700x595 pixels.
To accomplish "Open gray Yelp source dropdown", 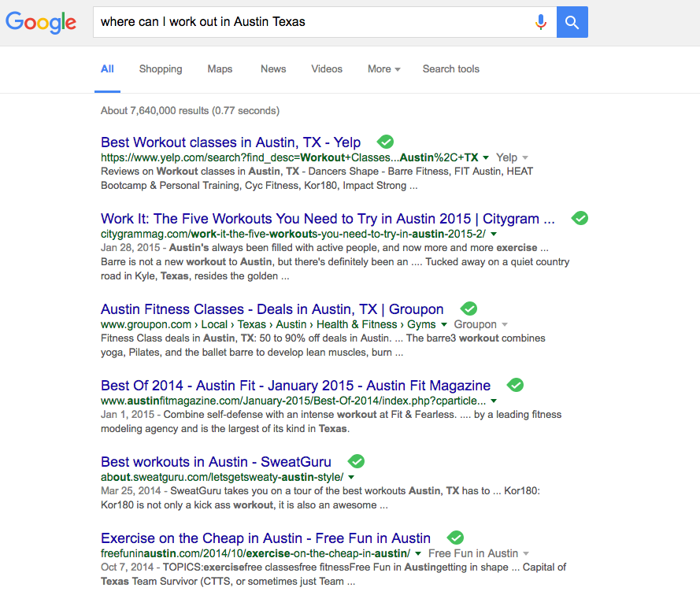I will pos(512,157).
